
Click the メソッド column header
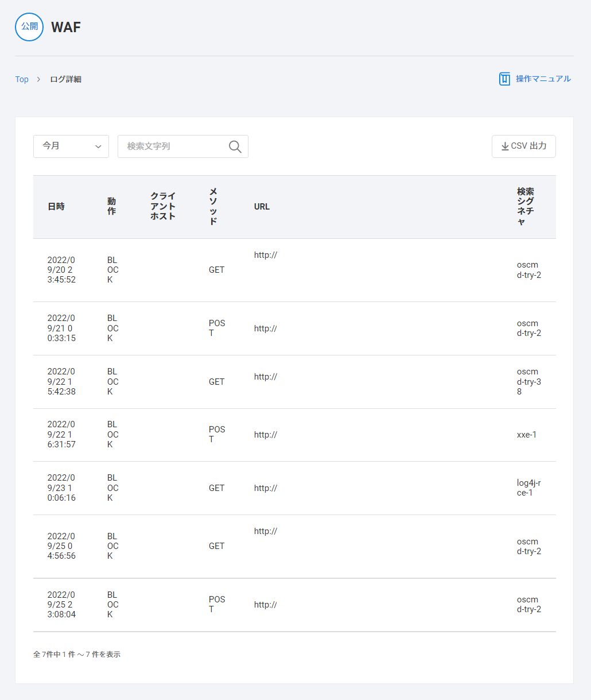tap(213, 207)
